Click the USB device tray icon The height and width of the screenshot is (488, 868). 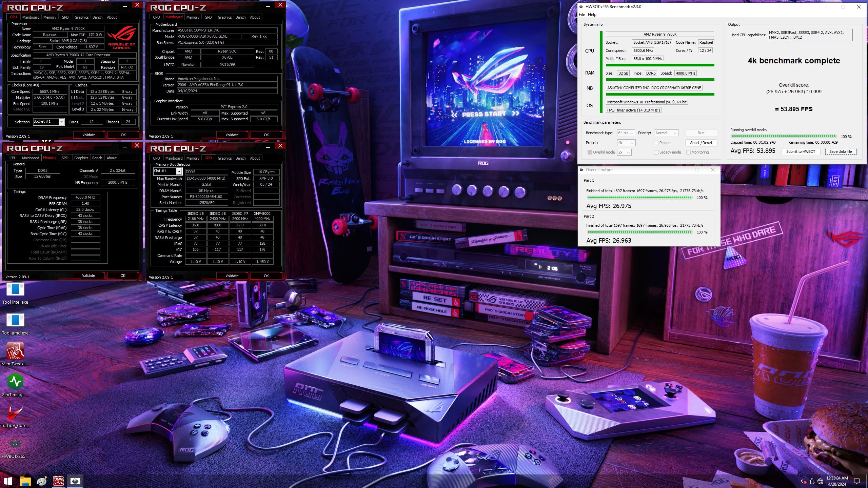click(x=812, y=481)
